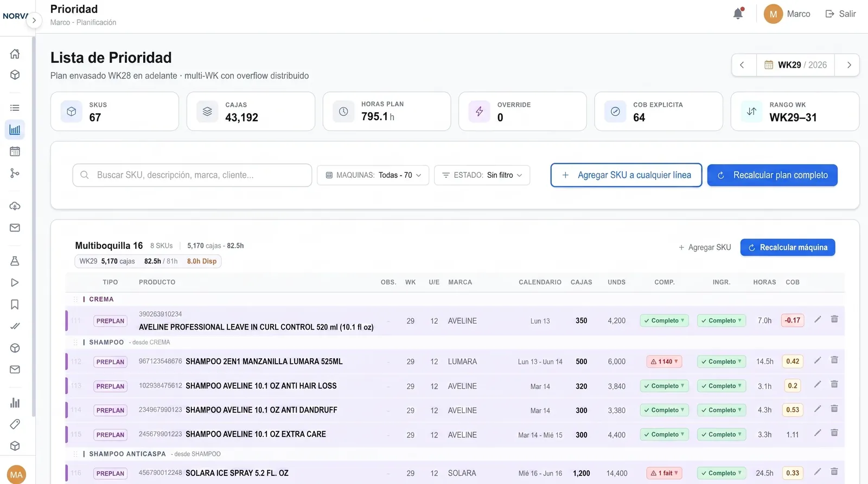Select the bar chart priority icon in the sidebar

(x=15, y=130)
